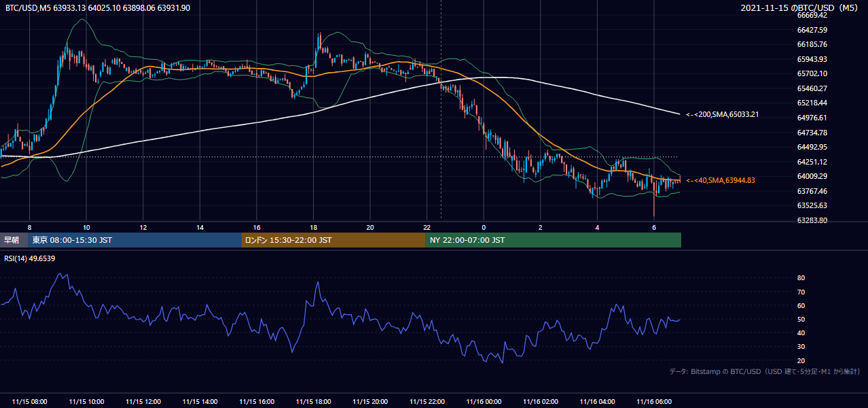Click the 11/16 06:00 time label
868x408 pixels.
[654, 402]
